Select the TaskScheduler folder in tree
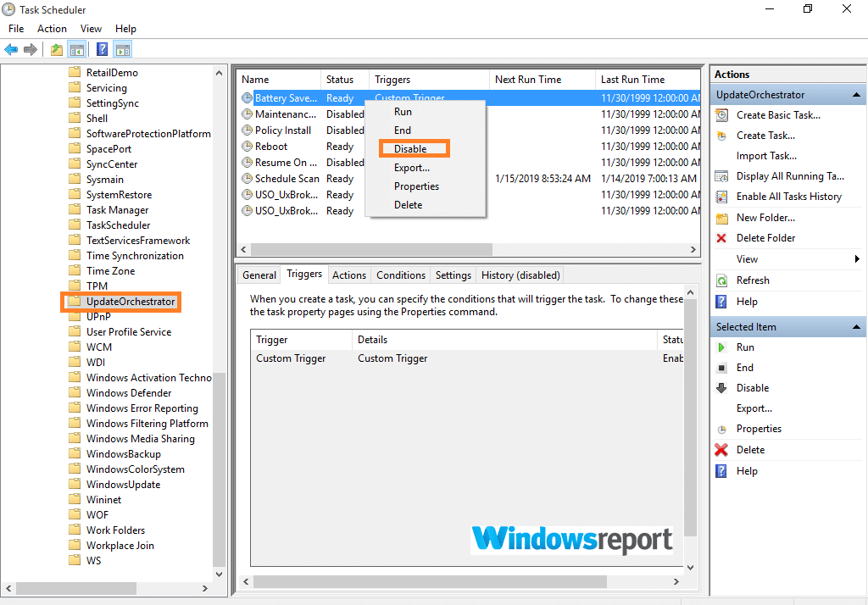 coord(119,225)
